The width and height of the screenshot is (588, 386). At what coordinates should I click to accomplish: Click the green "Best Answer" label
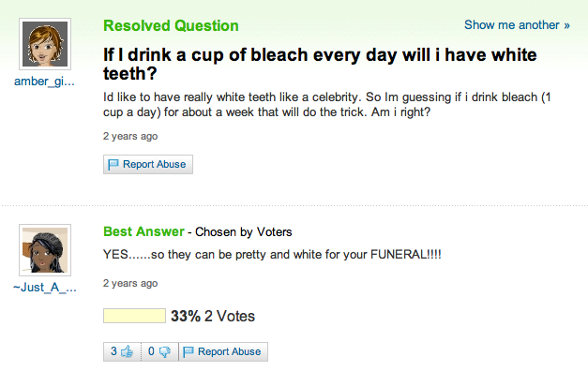[x=143, y=231]
